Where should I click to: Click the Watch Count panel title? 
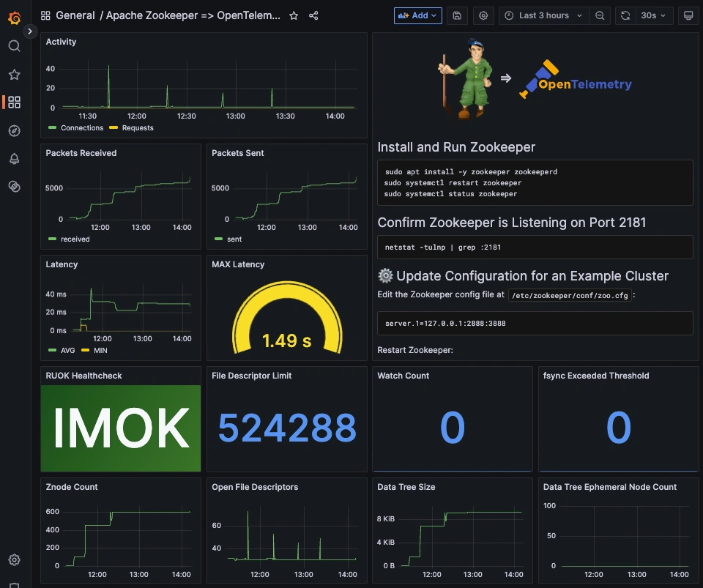[403, 376]
